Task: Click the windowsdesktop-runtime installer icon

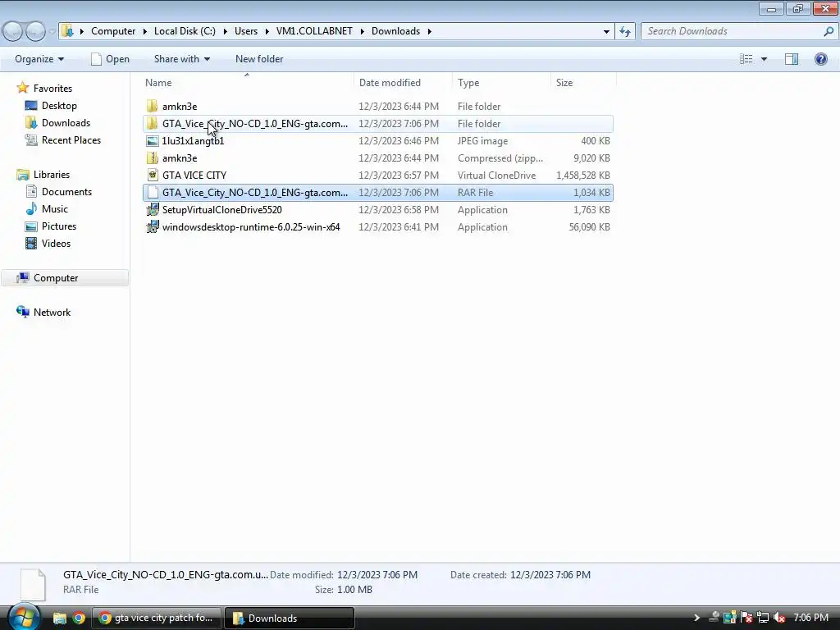Action: coord(152,226)
